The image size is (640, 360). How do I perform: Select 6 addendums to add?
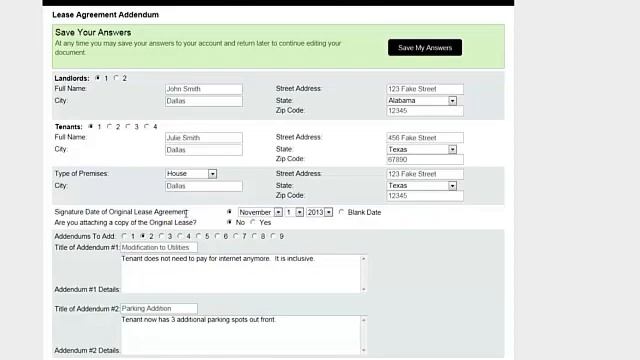[x=217, y=236]
